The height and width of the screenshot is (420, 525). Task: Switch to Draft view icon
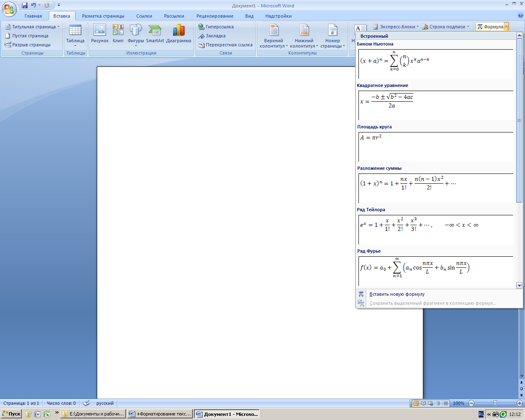446,403
